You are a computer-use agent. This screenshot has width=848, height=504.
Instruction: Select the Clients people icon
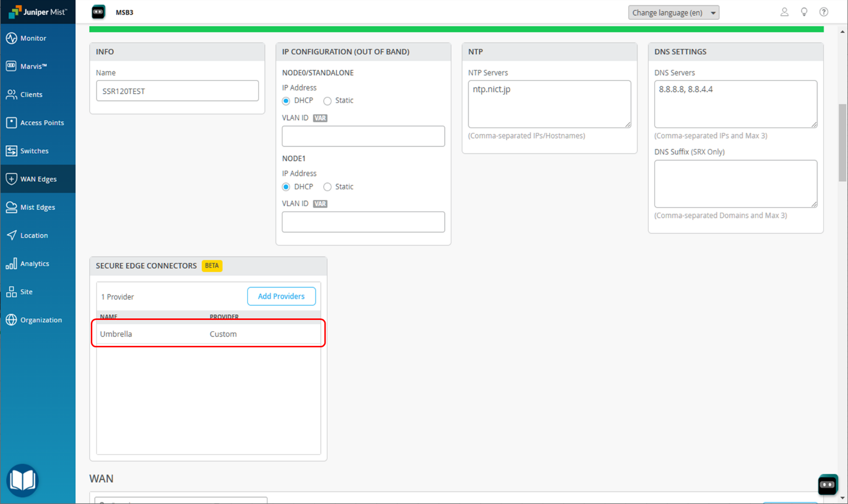tap(11, 94)
